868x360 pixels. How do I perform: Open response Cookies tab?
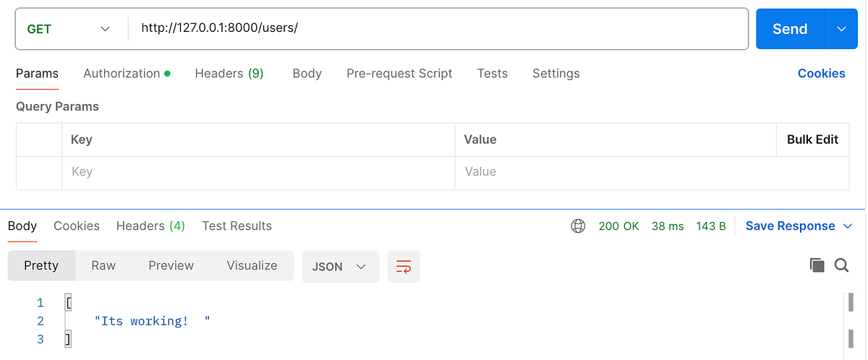click(77, 226)
